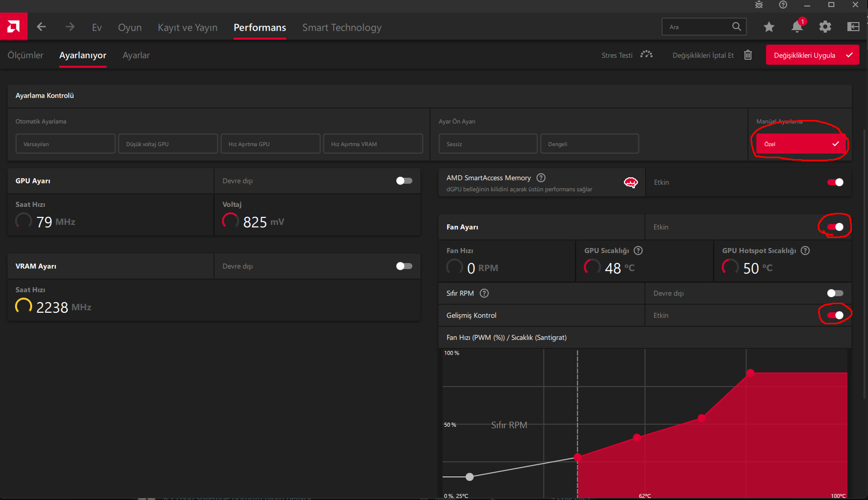Click fan curve point on dashed Sıfır RPM line
The image size is (868, 500).
coord(578,457)
